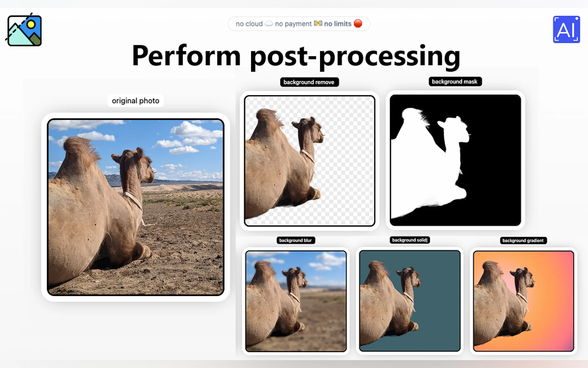
Task: Select the orange gradient background image
Action: coord(523,301)
